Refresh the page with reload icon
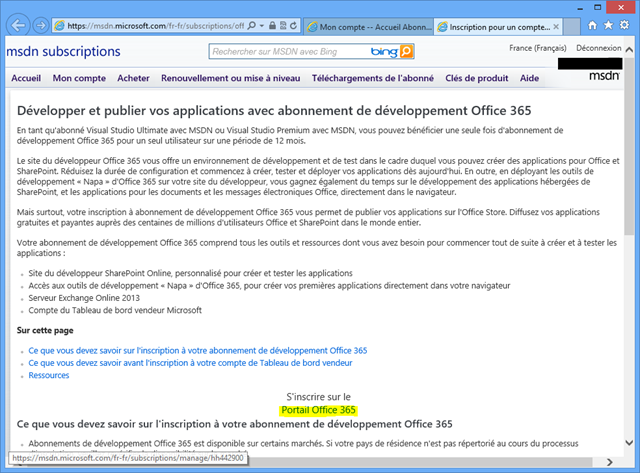This screenshot has height=473, width=640. [x=293, y=26]
